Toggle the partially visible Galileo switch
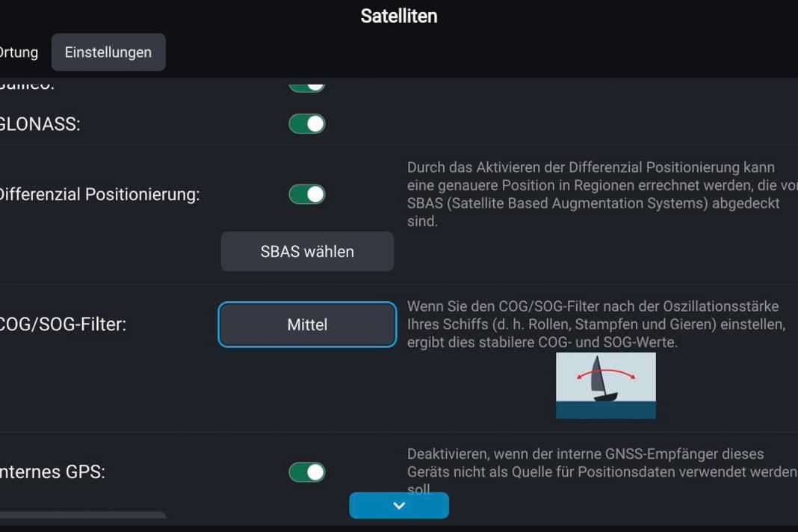This screenshot has height=532, width=798. [x=307, y=84]
